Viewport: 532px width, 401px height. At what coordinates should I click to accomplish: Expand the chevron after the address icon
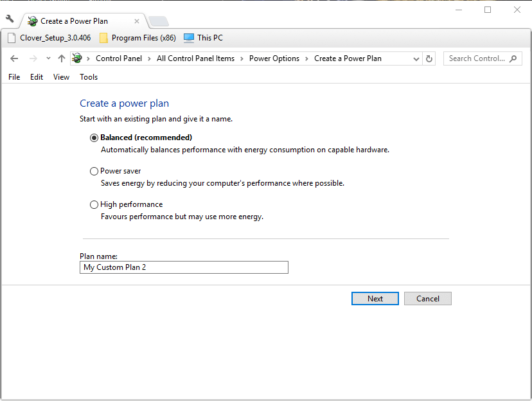tap(88, 58)
